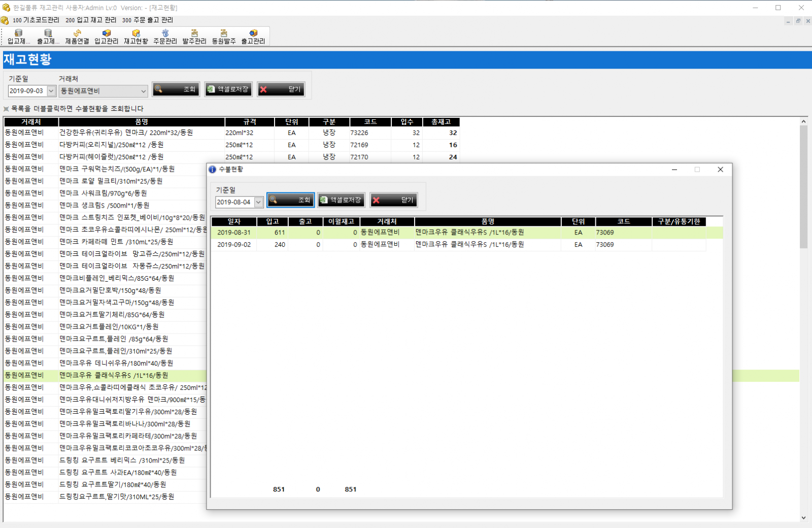Select row 덴마크 사워크림/970g*6
Viewport: 812px width, 528px height.
[x=105, y=193]
